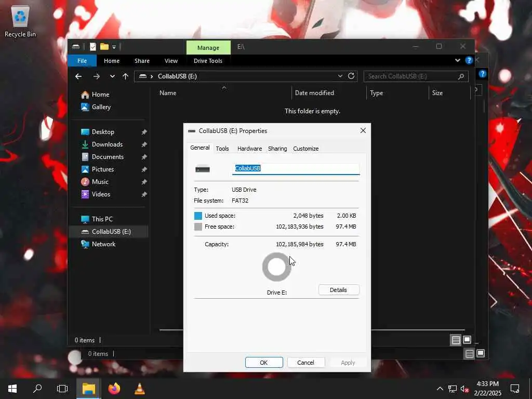Switch to the Customize tab in Properties
Image resolution: width=532 pixels, height=399 pixels.
[305, 149]
